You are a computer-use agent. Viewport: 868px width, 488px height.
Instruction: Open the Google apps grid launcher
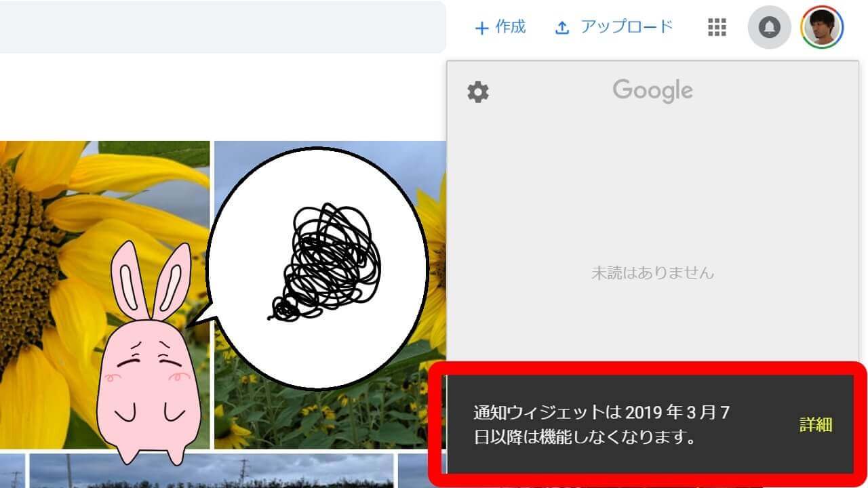click(717, 27)
